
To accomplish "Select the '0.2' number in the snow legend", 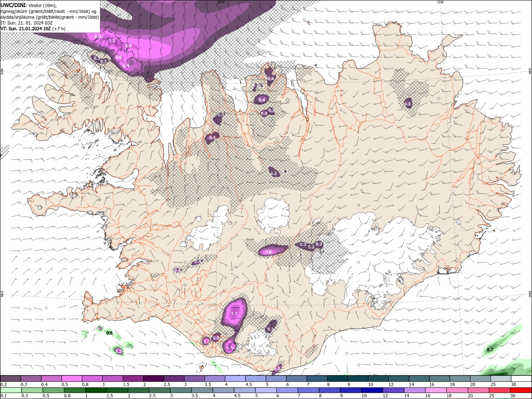I will click(4, 384).
